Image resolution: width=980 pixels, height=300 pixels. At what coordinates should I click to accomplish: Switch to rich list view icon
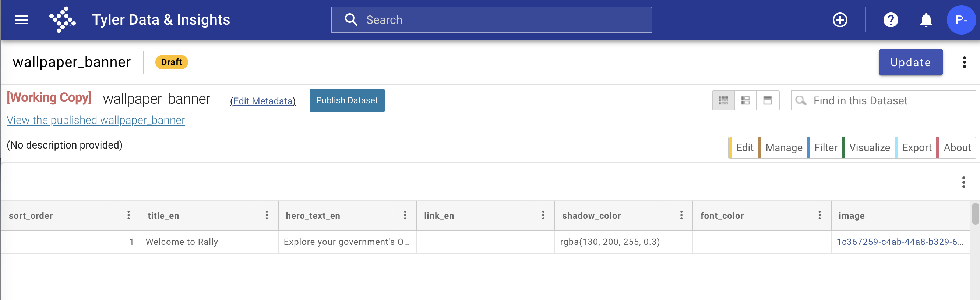(x=745, y=100)
